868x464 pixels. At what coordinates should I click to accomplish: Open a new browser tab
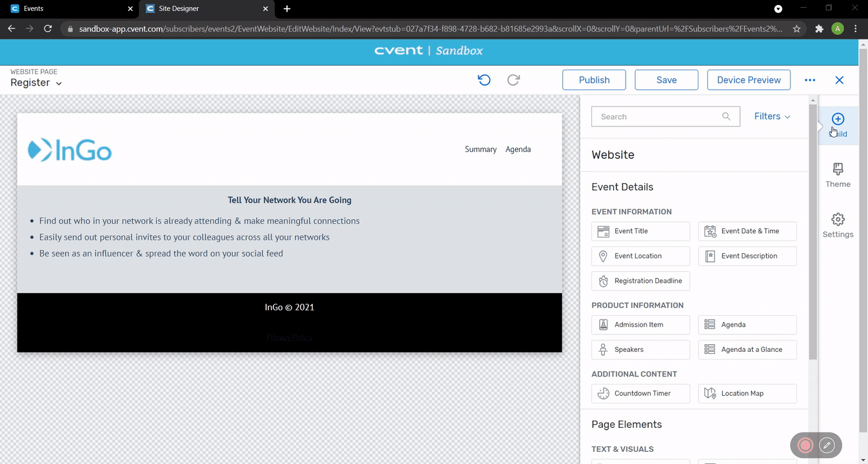(x=287, y=9)
